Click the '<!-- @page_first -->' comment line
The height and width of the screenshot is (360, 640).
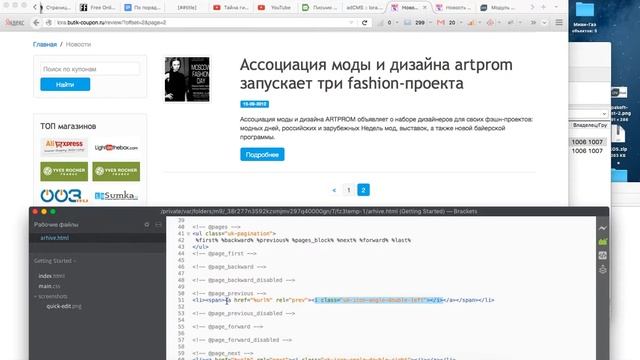click(224, 253)
